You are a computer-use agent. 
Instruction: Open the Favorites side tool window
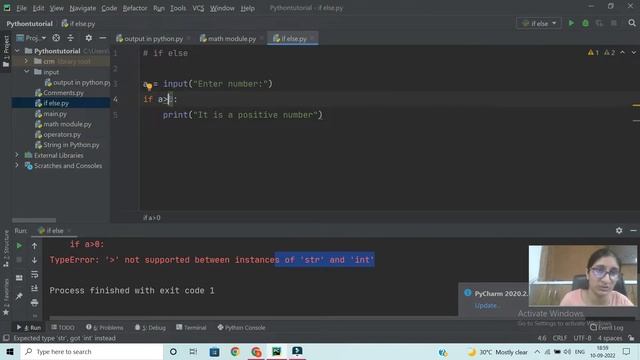[6, 297]
